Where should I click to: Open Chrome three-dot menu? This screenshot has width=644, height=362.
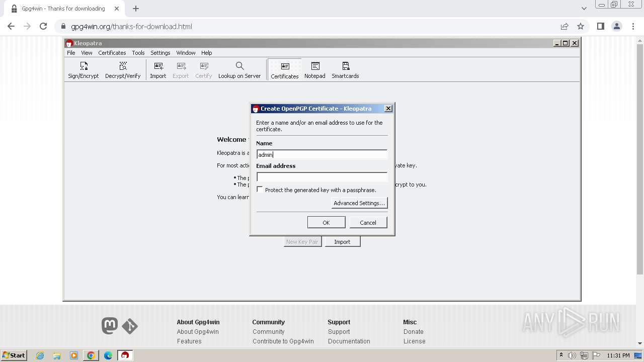(633, 26)
